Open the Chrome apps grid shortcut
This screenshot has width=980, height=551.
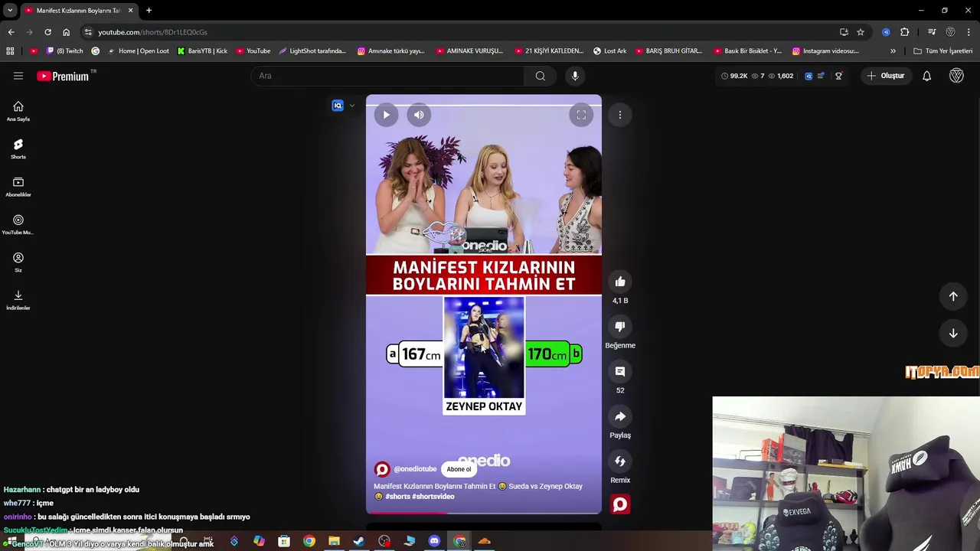tap(10, 51)
